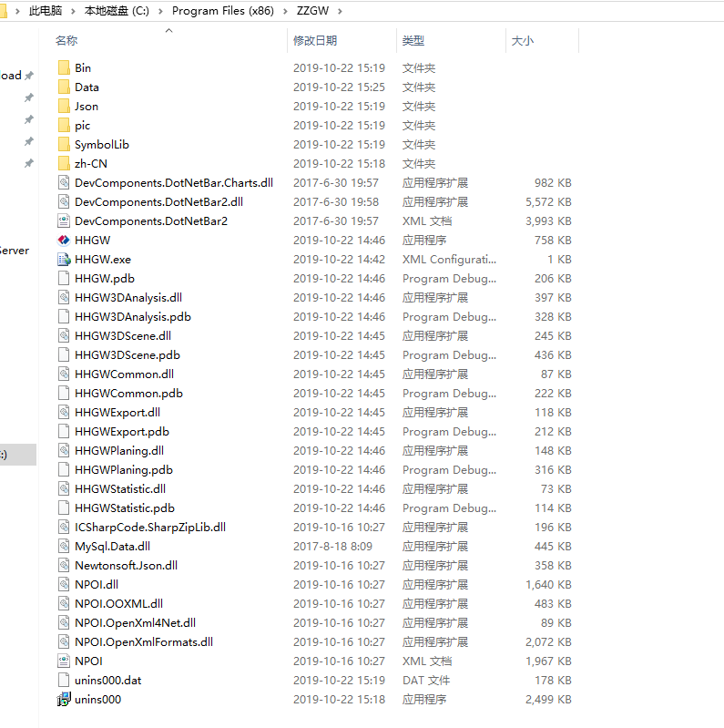The height and width of the screenshot is (728, 724).
Task: Click the Server item in navigation pane
Action: tap(15, 251)
